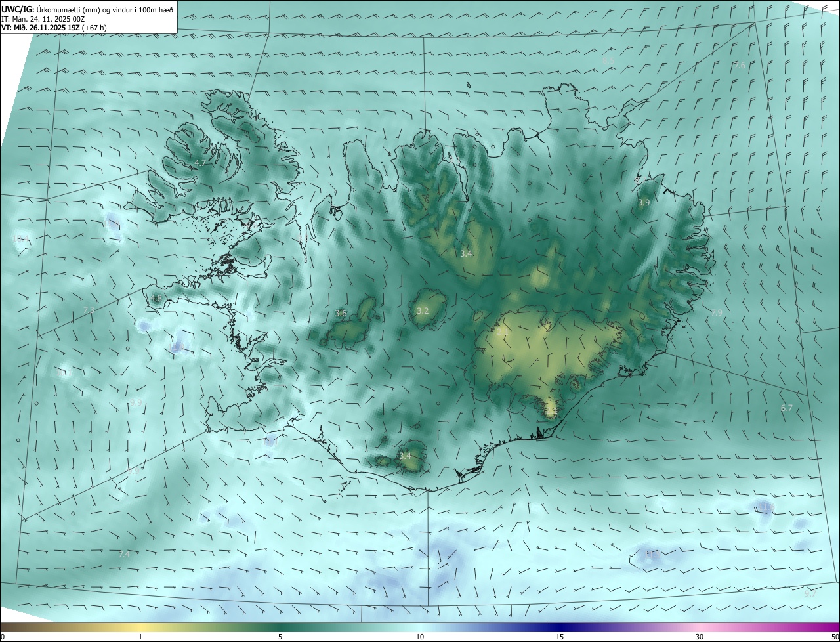Viewport: 840px width, 642px height.
Task: Click the 'UWC/IG:' label in the header box
Action: pos(17,9)
